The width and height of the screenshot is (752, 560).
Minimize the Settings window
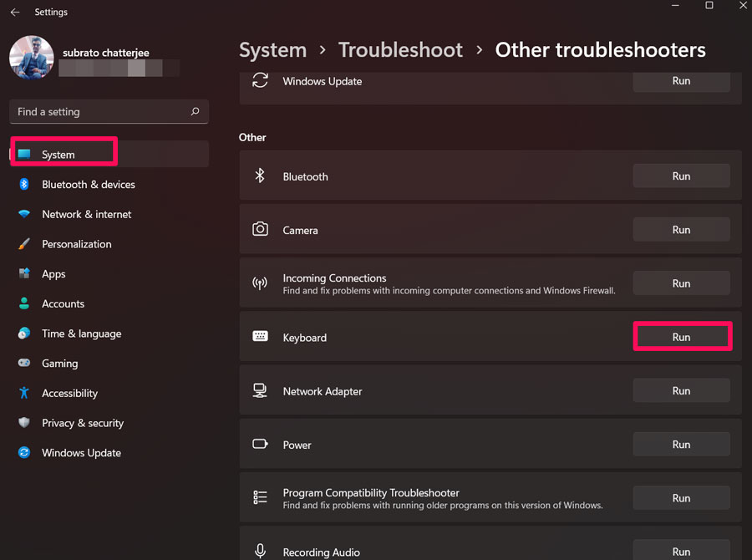point(675,5)
